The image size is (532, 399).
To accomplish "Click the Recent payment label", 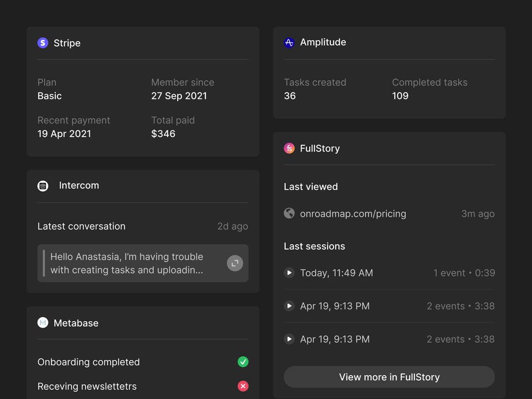I will (x=73, y=120).
